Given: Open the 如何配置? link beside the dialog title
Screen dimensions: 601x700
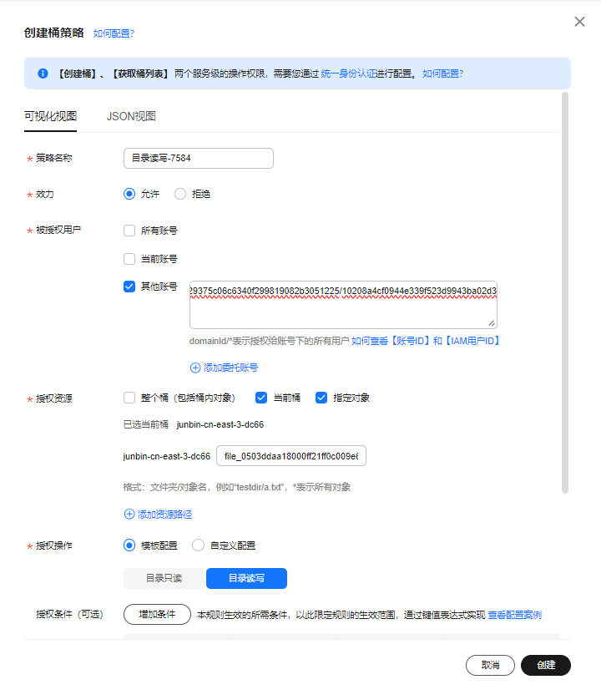Looking at the screenshot, I should pyautogui.click(x=114, y=33).
